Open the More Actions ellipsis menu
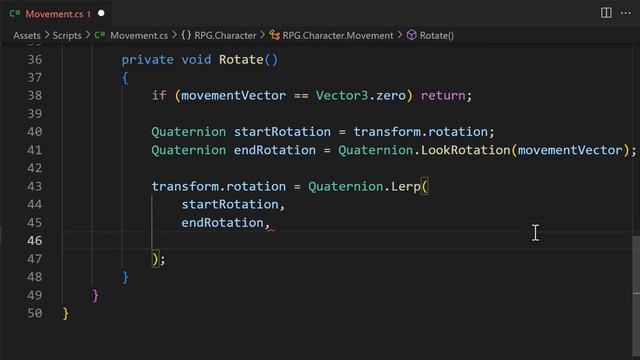The height and width of the screenshot is (360, 640). (625, 13)
